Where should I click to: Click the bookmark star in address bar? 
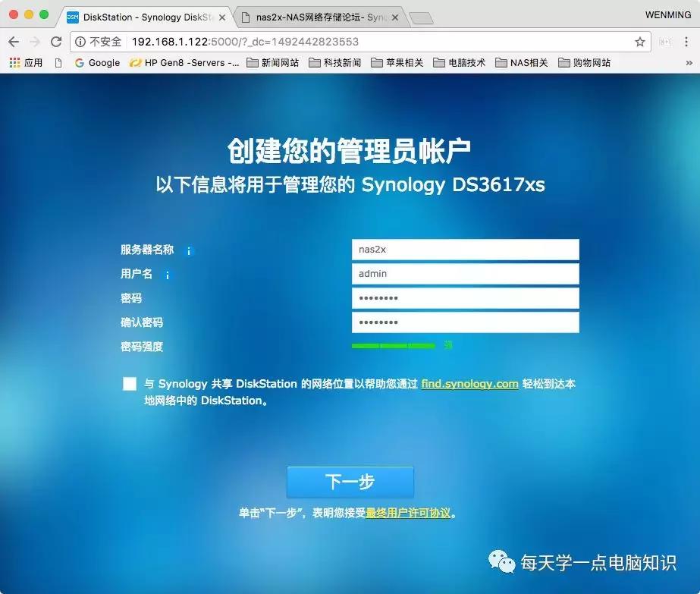[641, 42]
